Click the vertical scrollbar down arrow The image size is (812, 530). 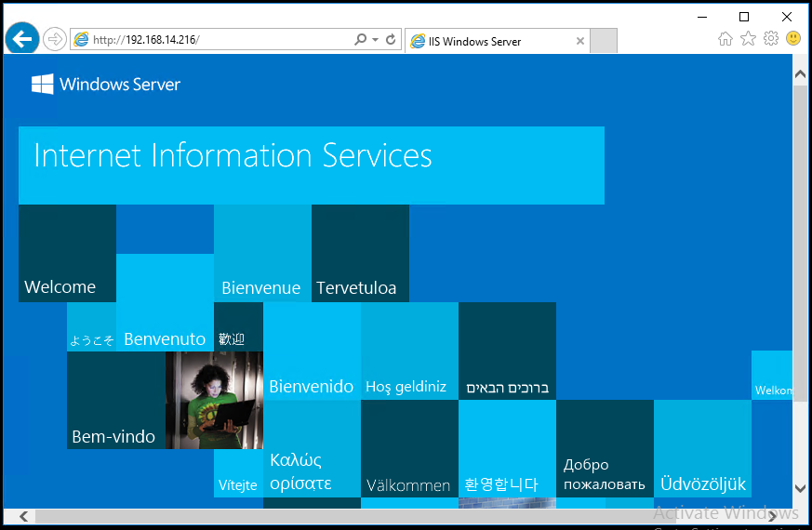click(x=800, y=488)
